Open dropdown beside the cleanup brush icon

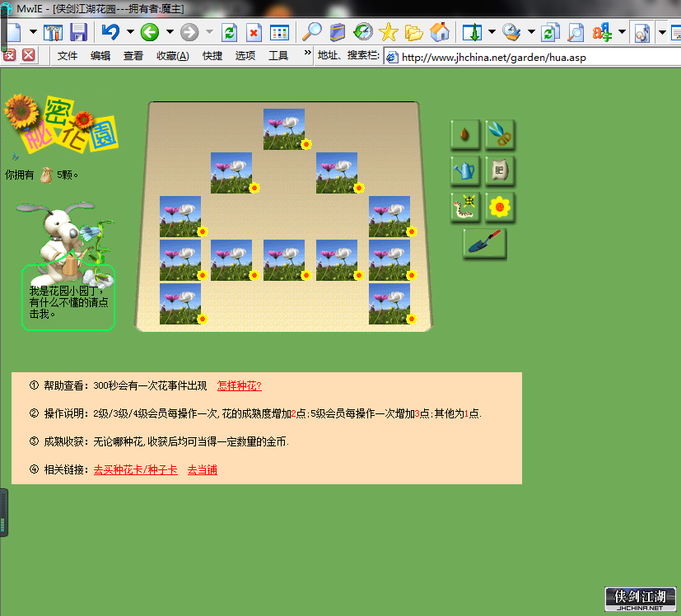(531, 32)
